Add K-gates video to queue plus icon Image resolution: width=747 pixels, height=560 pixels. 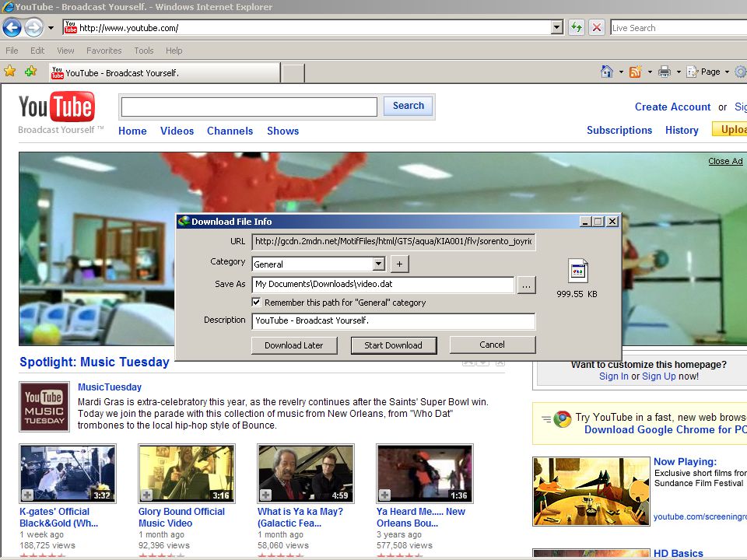coord(28,495)
